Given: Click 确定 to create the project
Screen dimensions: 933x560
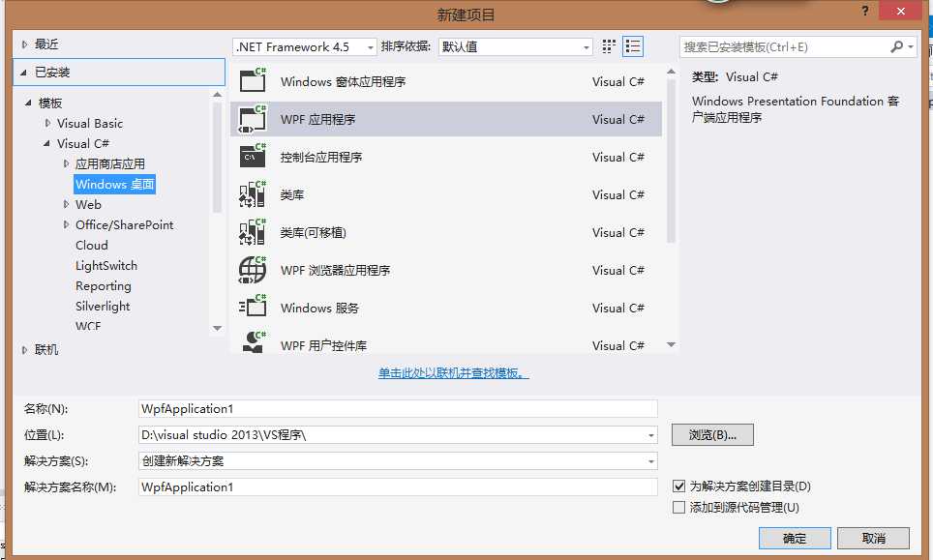Looking at the screenshot, I should tap(795, 539).
